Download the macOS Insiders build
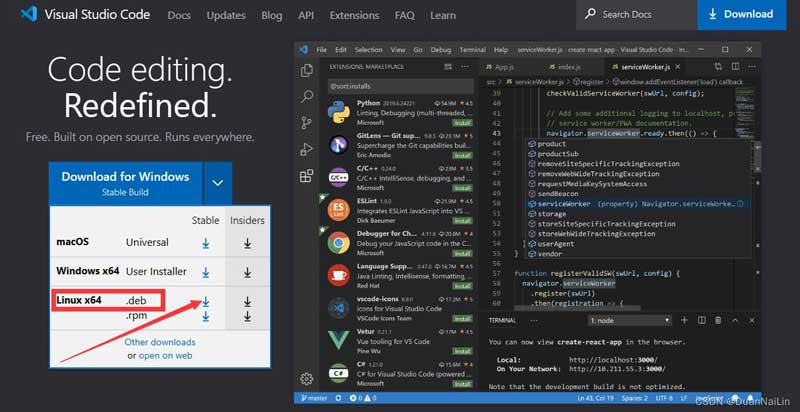This screenshot has height=412, width=800. click(x=247, y=243)
